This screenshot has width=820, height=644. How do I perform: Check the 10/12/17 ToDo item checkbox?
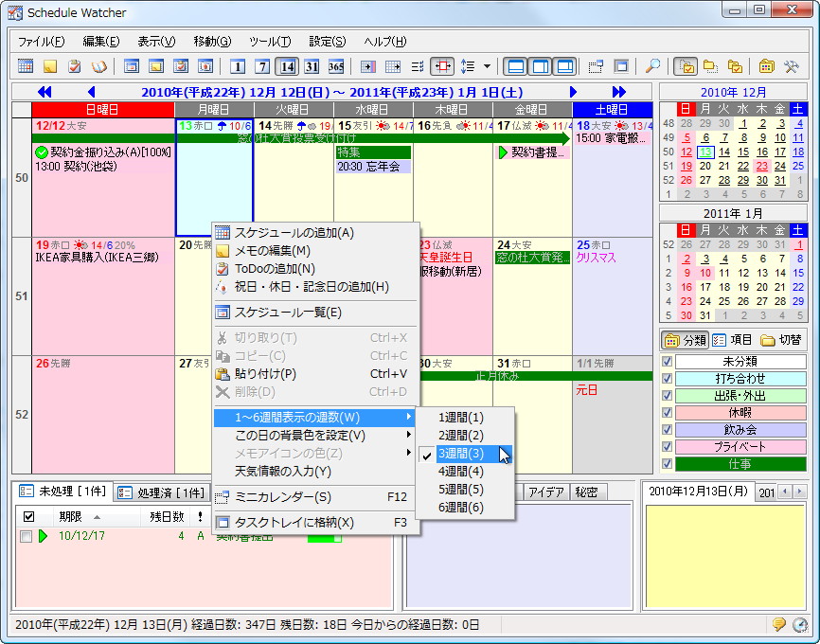pos(26,536)
